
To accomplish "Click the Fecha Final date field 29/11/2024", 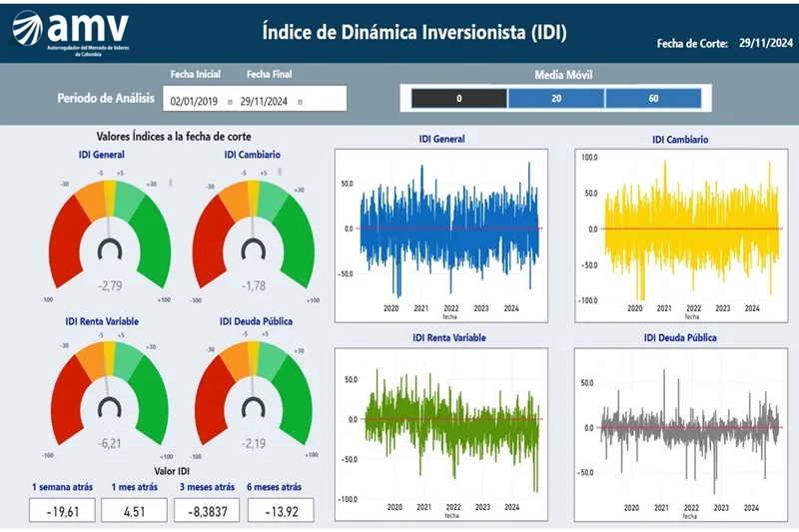I will click(265, 101).
